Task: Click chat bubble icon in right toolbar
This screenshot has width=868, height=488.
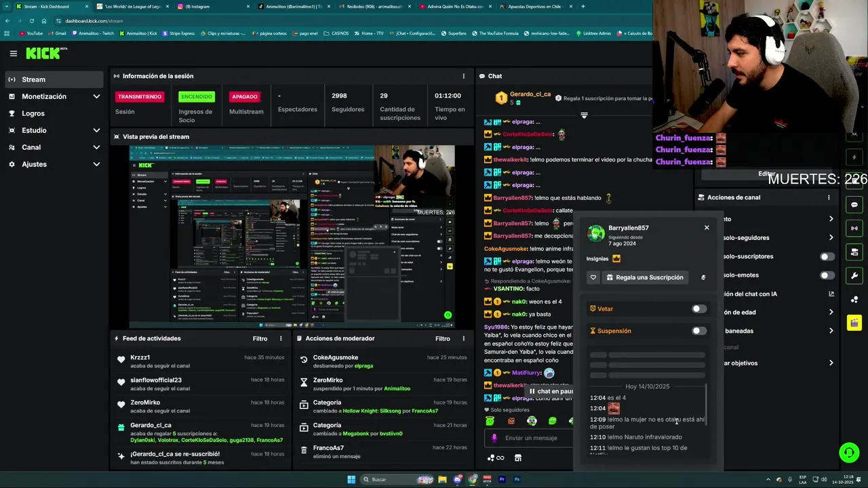Action: 854,205
